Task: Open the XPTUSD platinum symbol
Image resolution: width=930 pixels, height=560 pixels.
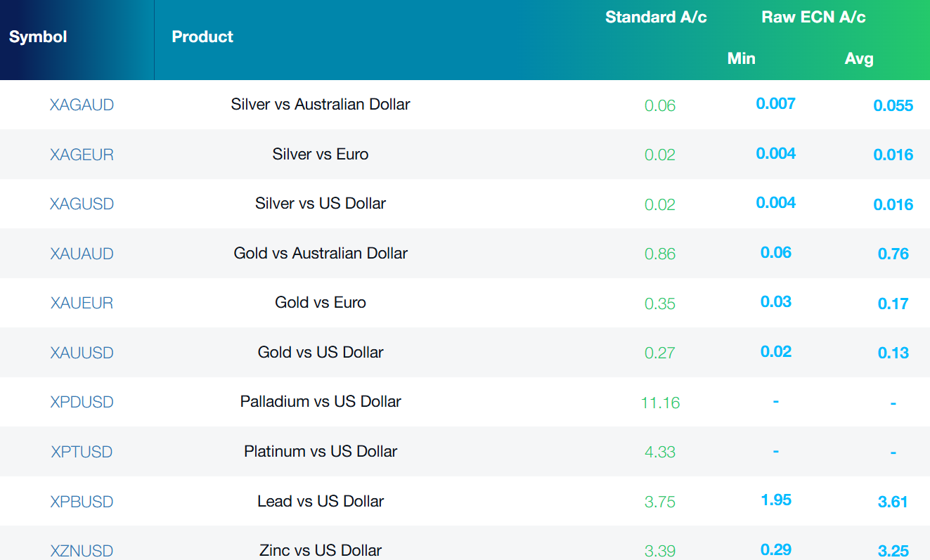Action: tap(82, 452)
